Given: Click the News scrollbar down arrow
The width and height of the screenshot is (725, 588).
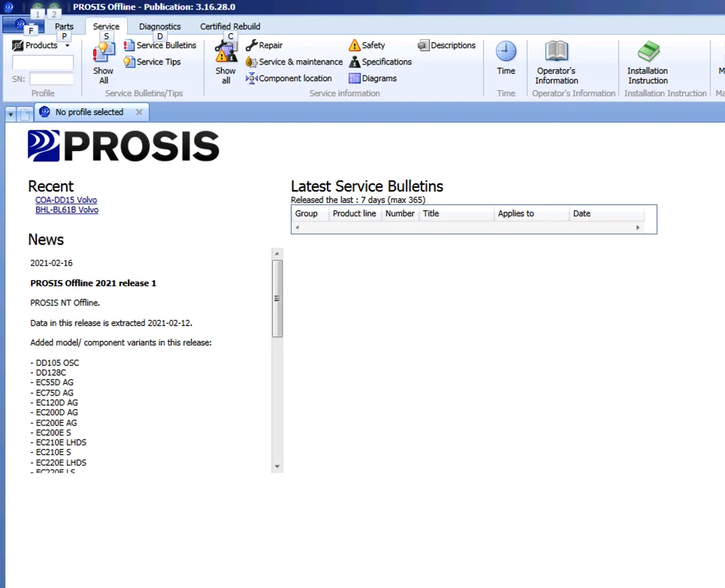Looking at the screenshot, I should click(x=277, y=466).
